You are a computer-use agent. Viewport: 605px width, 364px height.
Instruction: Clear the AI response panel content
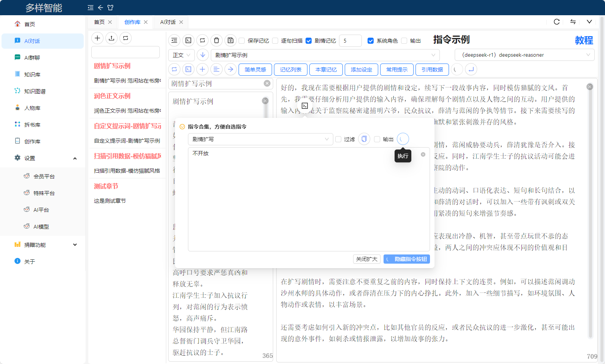(x=590, y=87)
